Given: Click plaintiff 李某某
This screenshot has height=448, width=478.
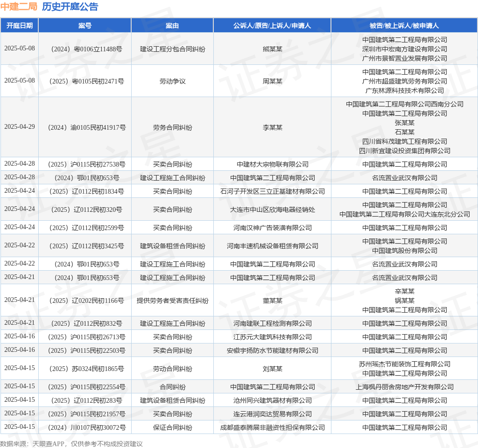Looking at the screenshot, I should click(273, 127).
